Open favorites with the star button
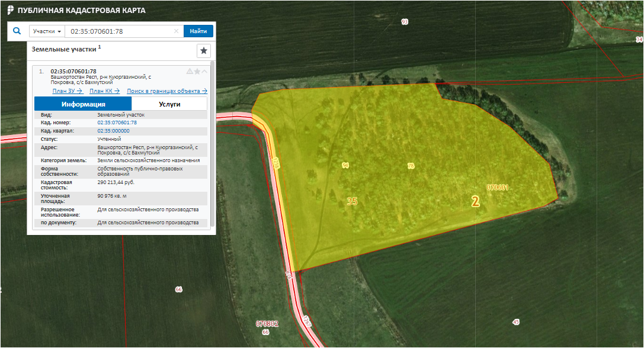 (x=204, y=50)
